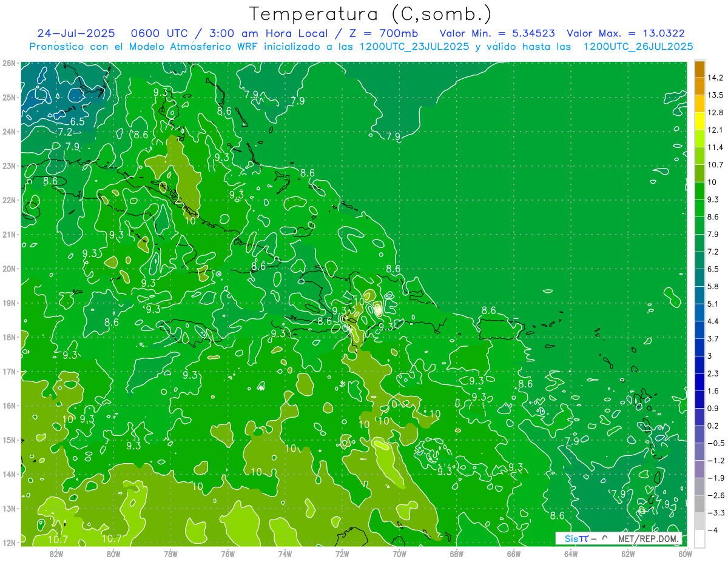Click the "13.5" colorbar tick label
Screen dimensions: 728x562
pos(715,95)
